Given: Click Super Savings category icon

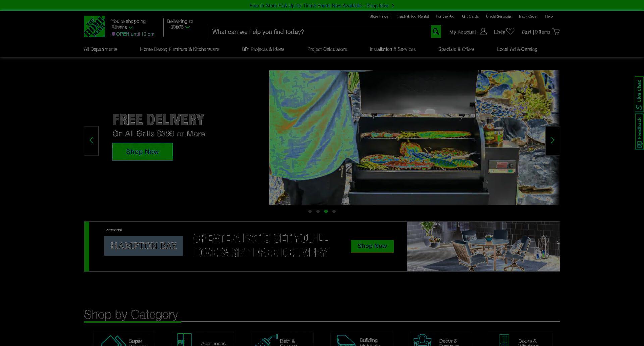Looking at the screenshot, I should point(113,341).
